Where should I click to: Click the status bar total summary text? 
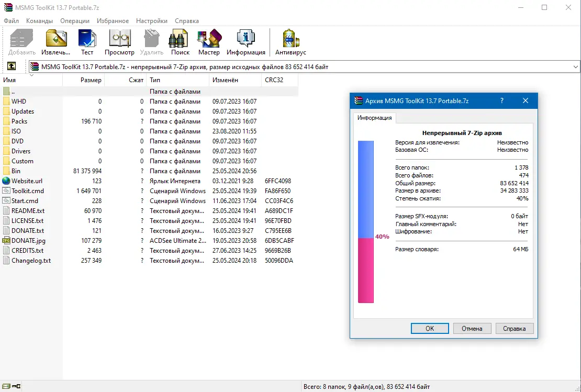point(366,386)
